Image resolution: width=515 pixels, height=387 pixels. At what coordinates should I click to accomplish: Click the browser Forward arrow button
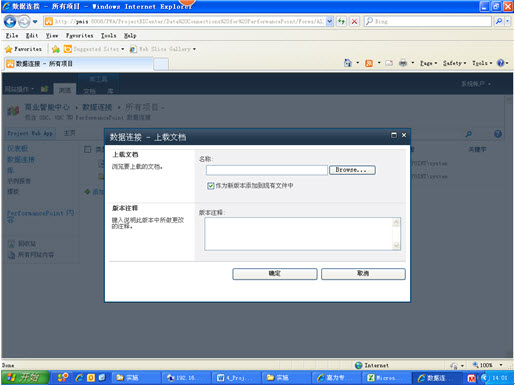click(24, 22)
